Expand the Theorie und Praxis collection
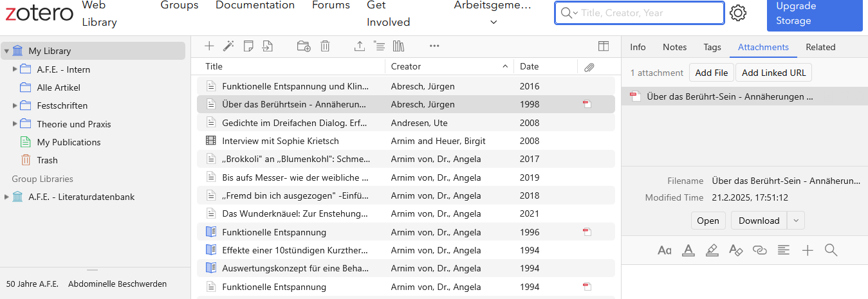The height and width of the screenshot is (299, 868). pyautogui.click(x=15, y=124)
